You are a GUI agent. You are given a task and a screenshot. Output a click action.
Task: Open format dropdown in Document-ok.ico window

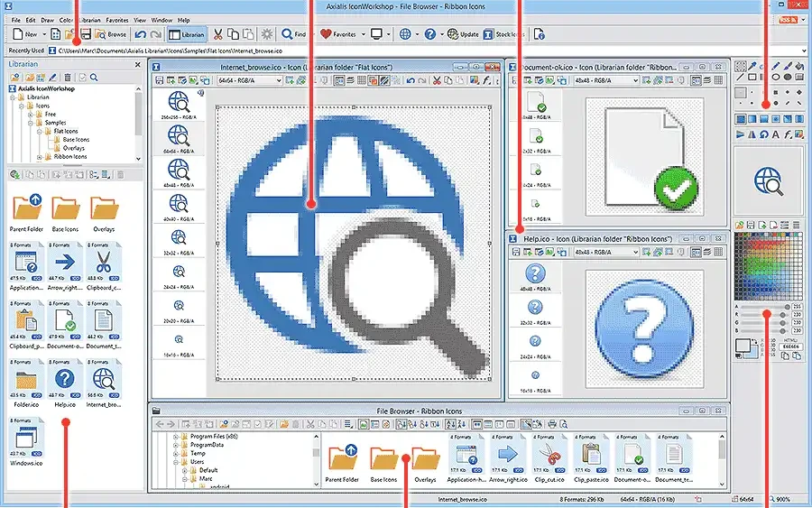[x=606, y=80]
